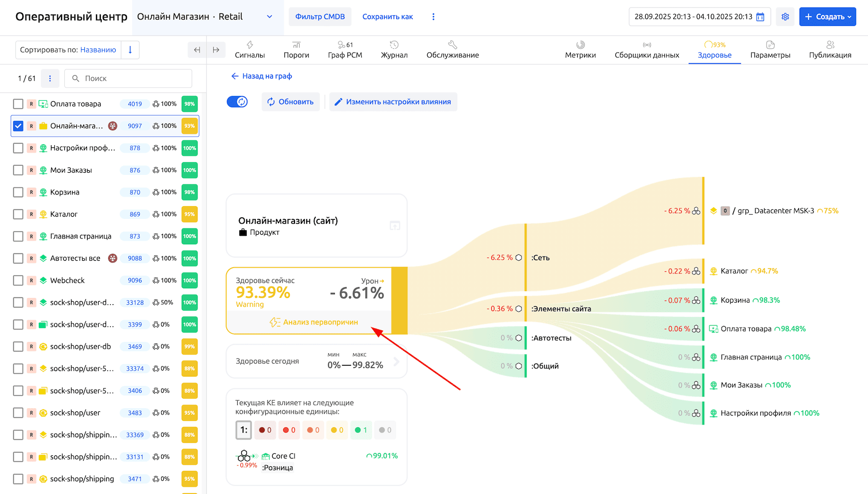The width and height of the screenshot is (868, 494).
Task: Follow the Назад на граф link
Action: click(x=262, y=76)
